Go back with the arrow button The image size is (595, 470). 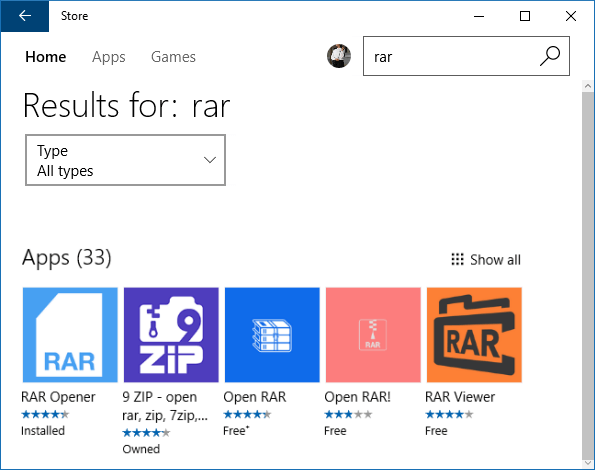[x=25, y=16]
